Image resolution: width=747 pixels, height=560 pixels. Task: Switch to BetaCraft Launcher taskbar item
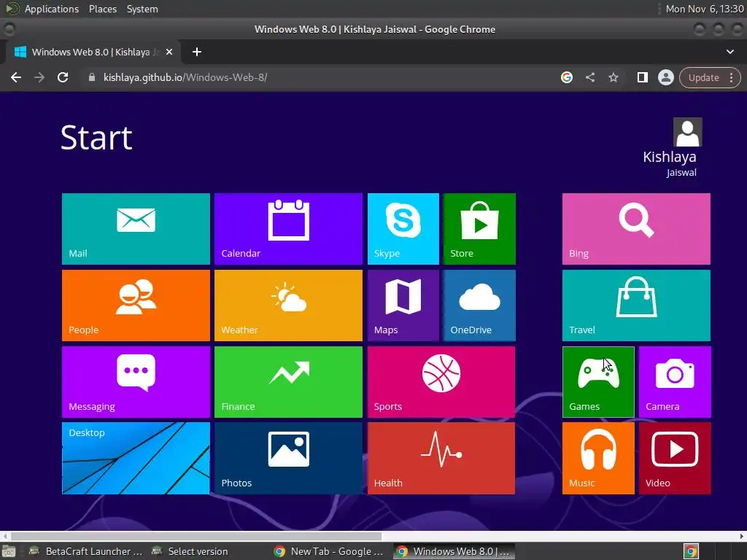[x=86, y=551]
